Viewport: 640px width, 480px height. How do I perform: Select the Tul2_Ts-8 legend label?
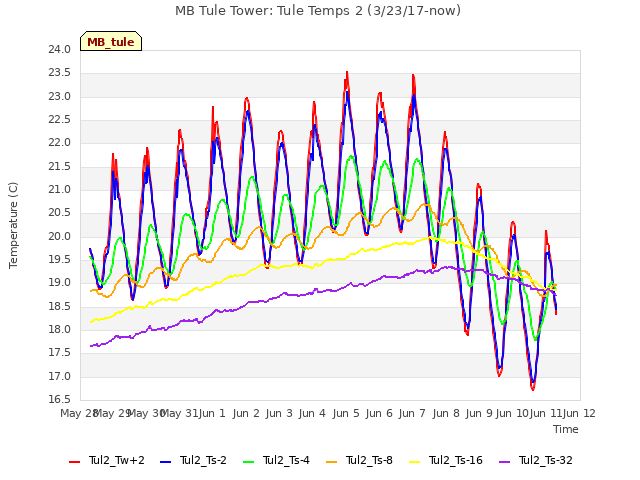(x=369, y=460)
